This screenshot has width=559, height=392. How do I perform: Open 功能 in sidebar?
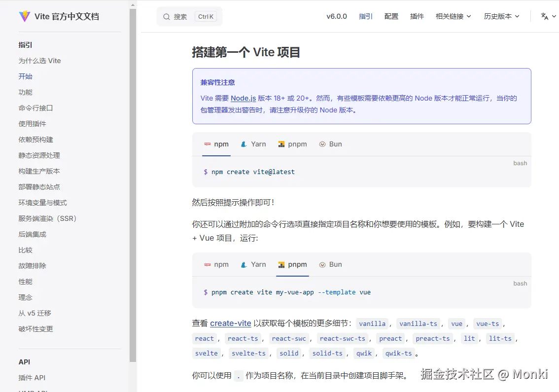[x=25, y=92]
